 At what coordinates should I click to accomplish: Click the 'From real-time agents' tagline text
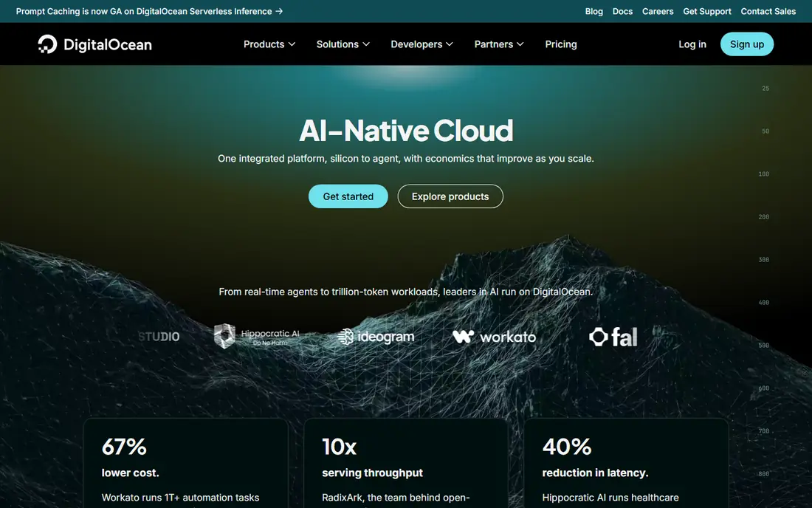coord(406,292)
